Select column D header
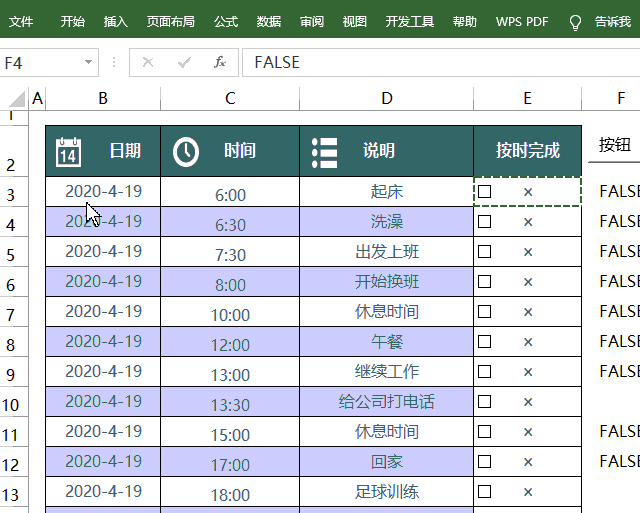Image resolution: width=640 pixels, height=513 pixels. pos(387,98)
